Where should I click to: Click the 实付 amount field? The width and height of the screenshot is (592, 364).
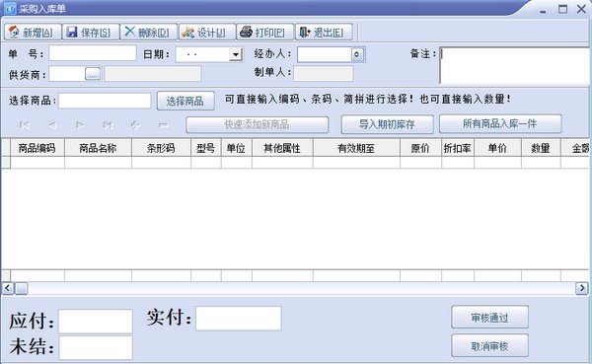239,319
